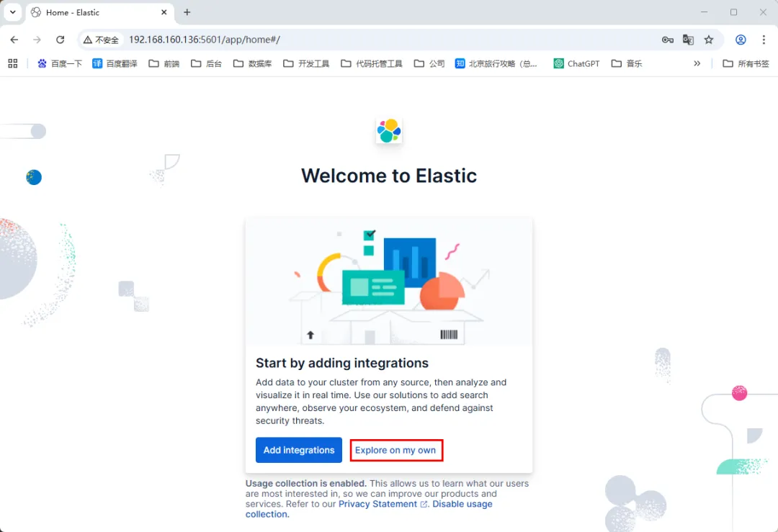
Task: Open Chrome three-dot menu
Action: (764, 40)
